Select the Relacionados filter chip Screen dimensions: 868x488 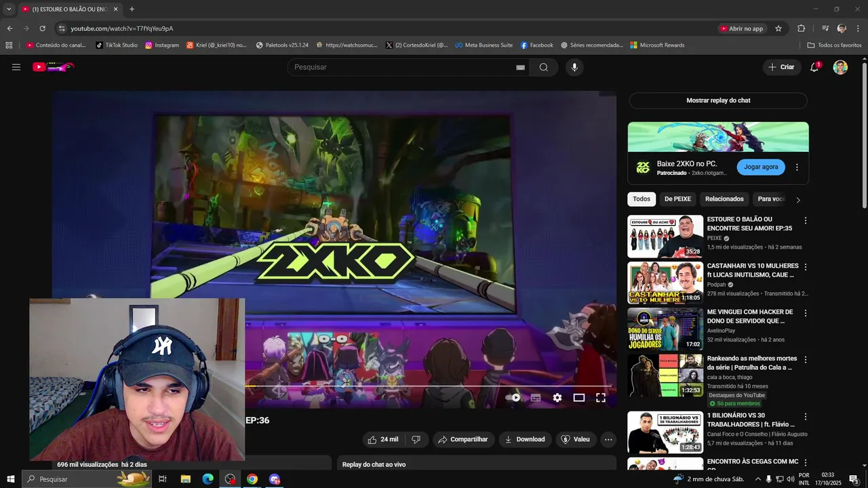click(x=724, y=199)
